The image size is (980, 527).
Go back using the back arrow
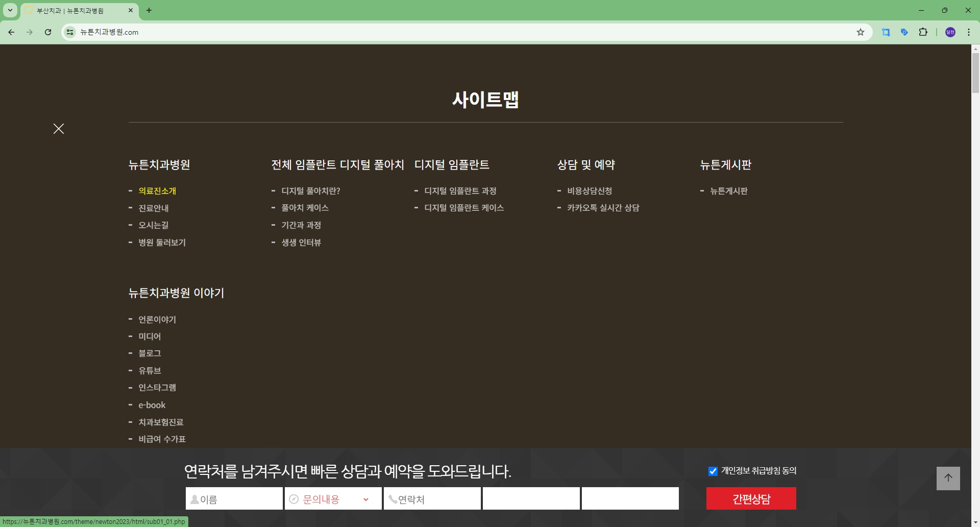11,32
